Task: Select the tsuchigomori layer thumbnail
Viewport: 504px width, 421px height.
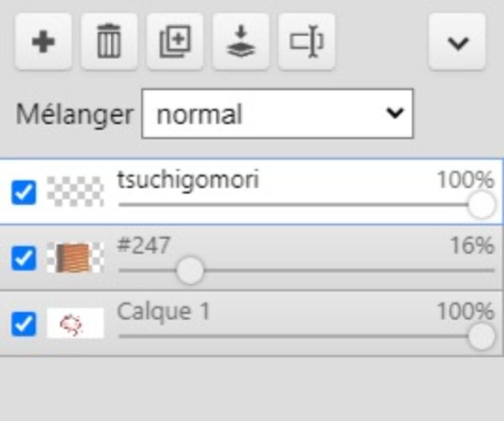Action: 75,191
